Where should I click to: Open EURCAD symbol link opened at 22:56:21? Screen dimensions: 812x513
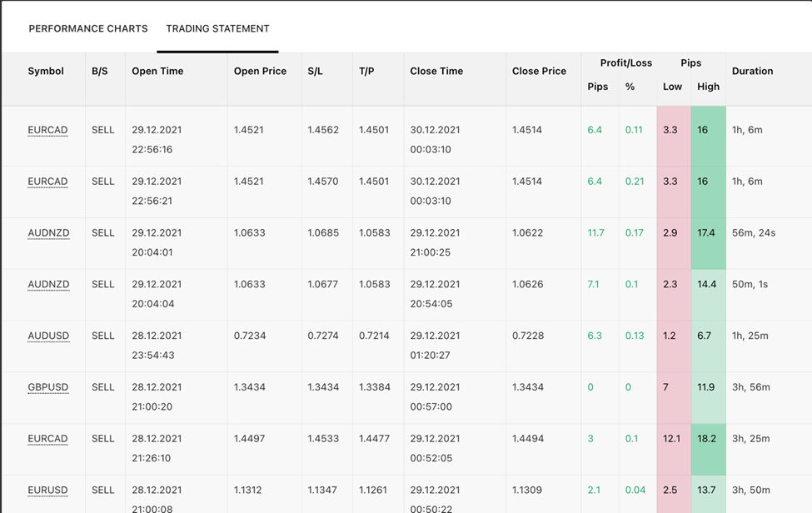[47, 182]
